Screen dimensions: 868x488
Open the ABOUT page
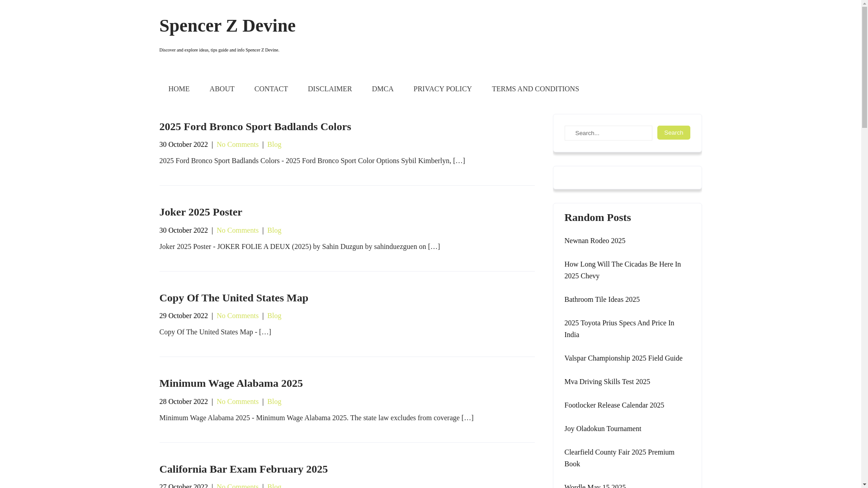[222, 89]
